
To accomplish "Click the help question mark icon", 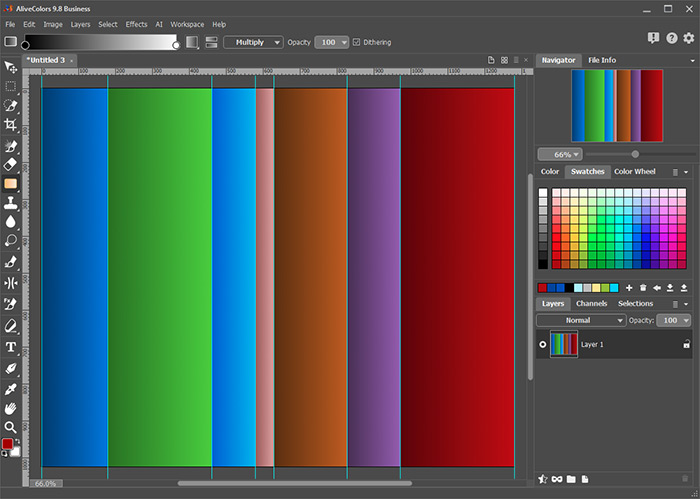I will [671, 38].
